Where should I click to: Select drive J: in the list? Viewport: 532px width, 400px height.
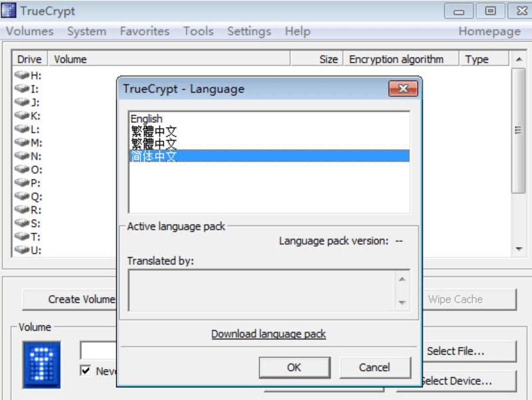(x=27, y=102)
